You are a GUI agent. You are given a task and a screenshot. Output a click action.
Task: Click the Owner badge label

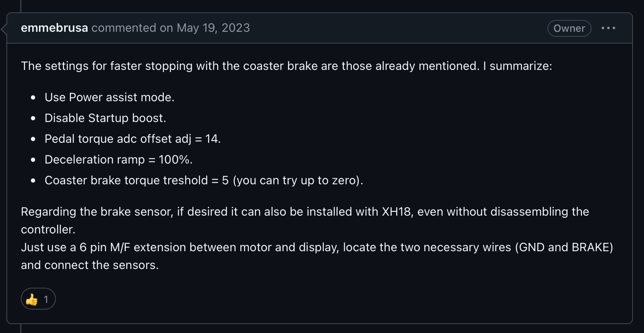(x=569, y=28)
